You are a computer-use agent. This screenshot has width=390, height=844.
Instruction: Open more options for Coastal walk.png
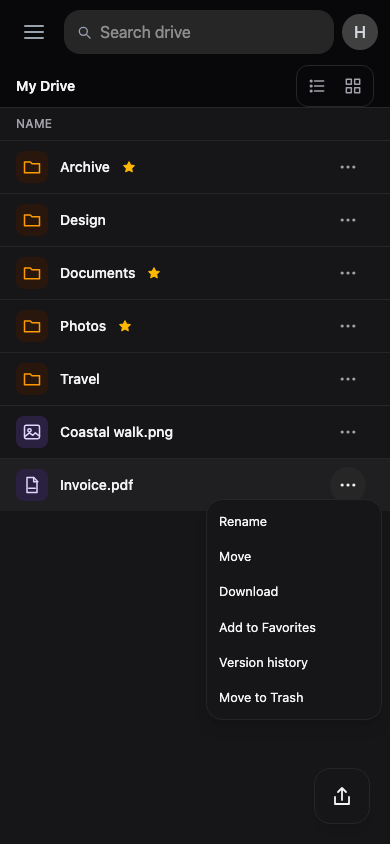(348, 432)
